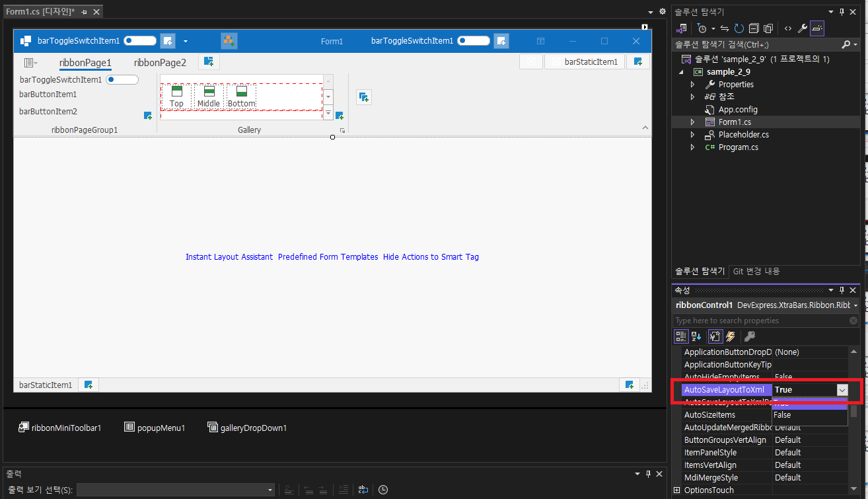Expand the OptionsTouch property group

676,490
